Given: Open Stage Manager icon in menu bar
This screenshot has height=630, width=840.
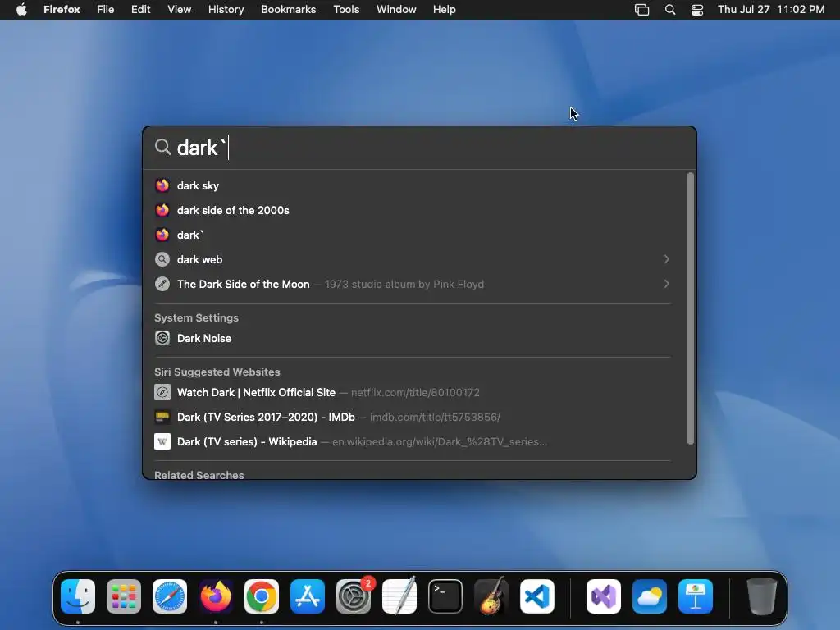Looking at the screenshot, I should [641, 10].
